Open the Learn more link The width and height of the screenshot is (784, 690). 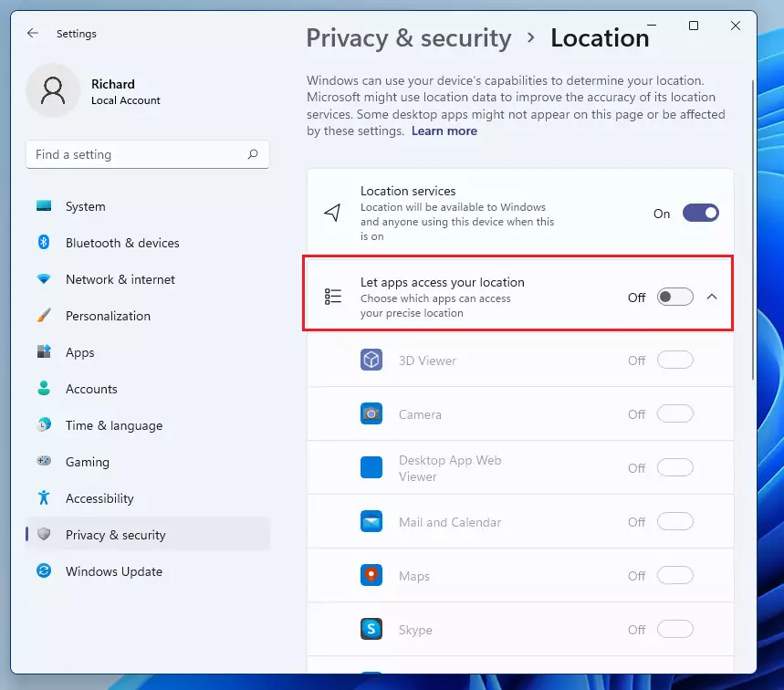tap(444, 131)
